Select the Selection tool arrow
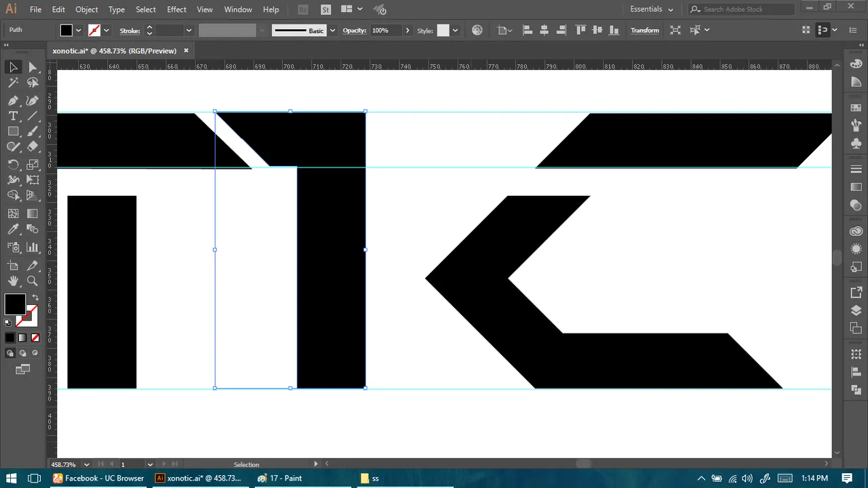868x488 pixels. [x=13, y=67]
